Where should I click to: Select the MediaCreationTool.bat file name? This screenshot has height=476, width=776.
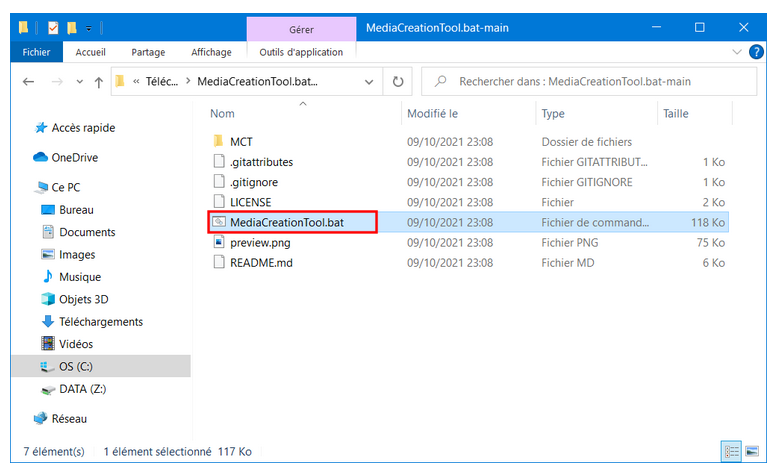pyautogui.click(x=287, y=222)
